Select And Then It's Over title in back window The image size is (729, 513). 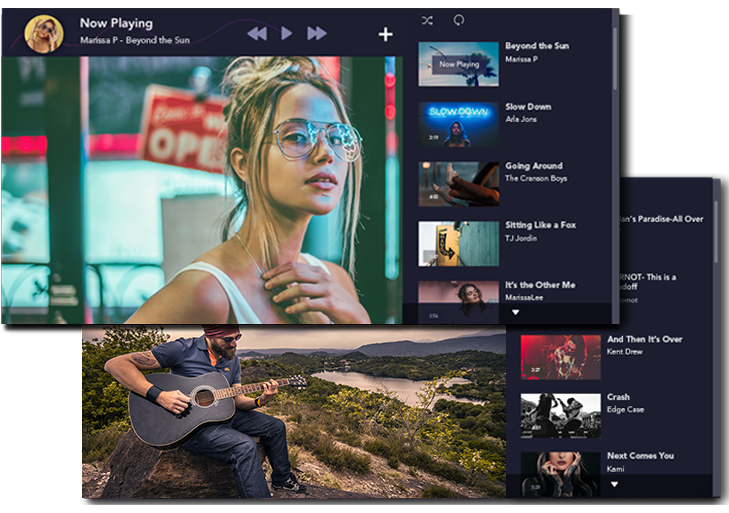pyautogui.click(x=644, y=339)
